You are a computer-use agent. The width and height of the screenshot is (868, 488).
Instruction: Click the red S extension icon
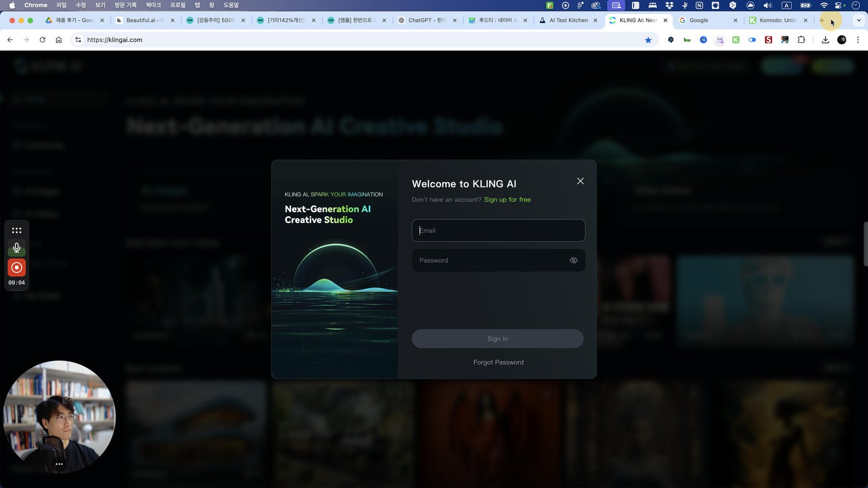click(768, 40)
